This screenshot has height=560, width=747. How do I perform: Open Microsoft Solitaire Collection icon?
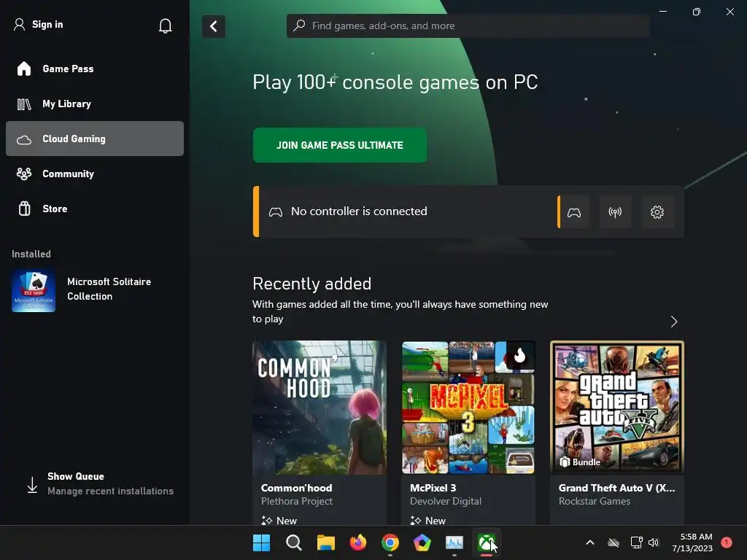[x=34, y=290]
